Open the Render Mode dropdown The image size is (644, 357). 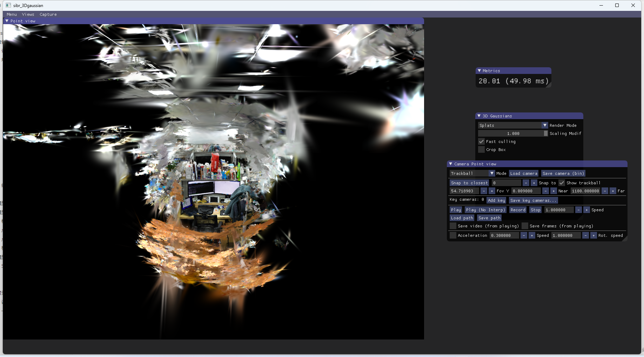(x=545, y=125)
